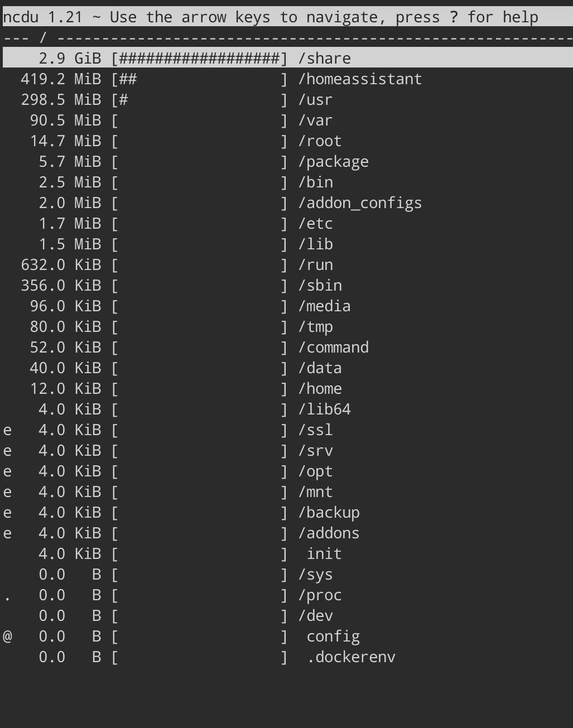Click the /tmp directory entry

pyautogui.click(x=315, y=327)
